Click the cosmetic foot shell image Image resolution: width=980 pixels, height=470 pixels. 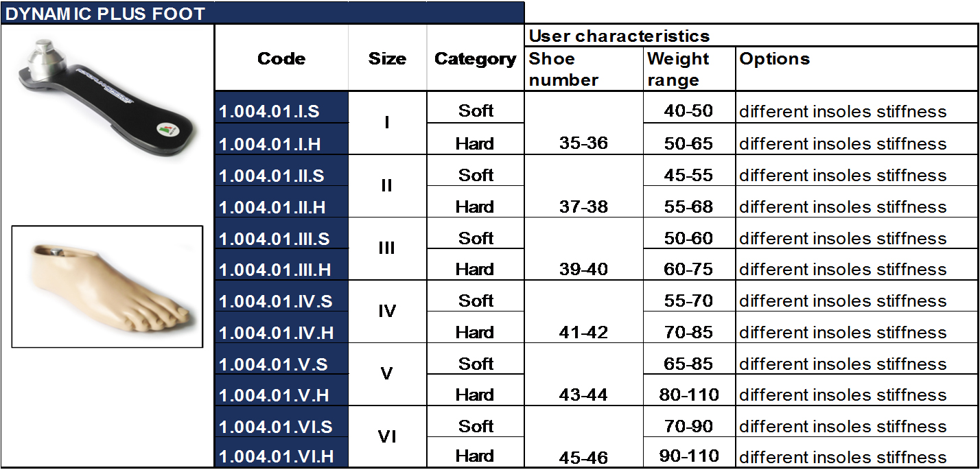point(107,287)
